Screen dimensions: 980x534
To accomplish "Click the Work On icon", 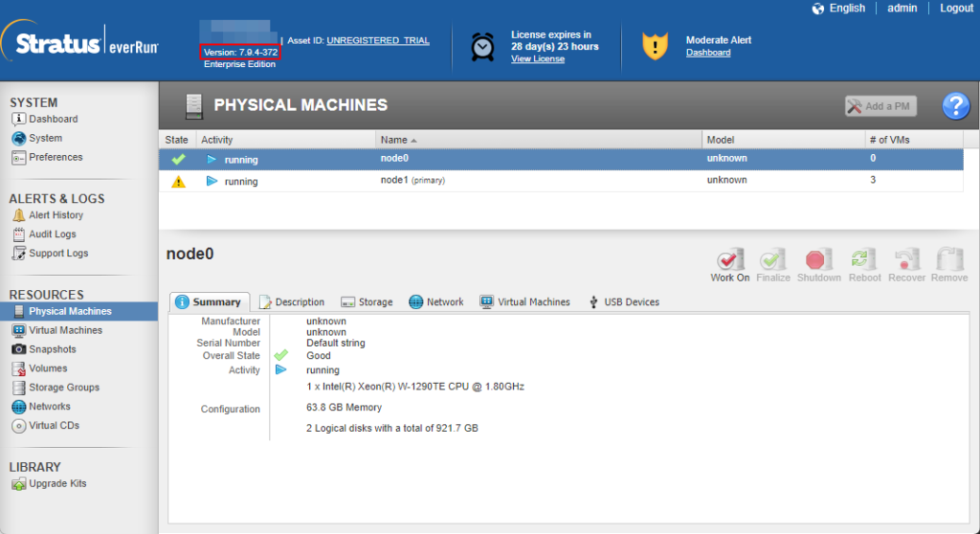I will [729, 259].
